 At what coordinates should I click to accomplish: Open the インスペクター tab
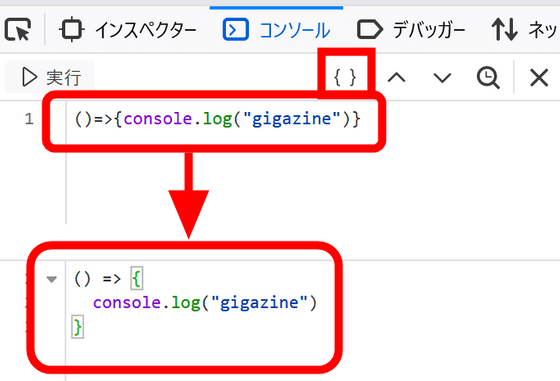click(128, 29)
